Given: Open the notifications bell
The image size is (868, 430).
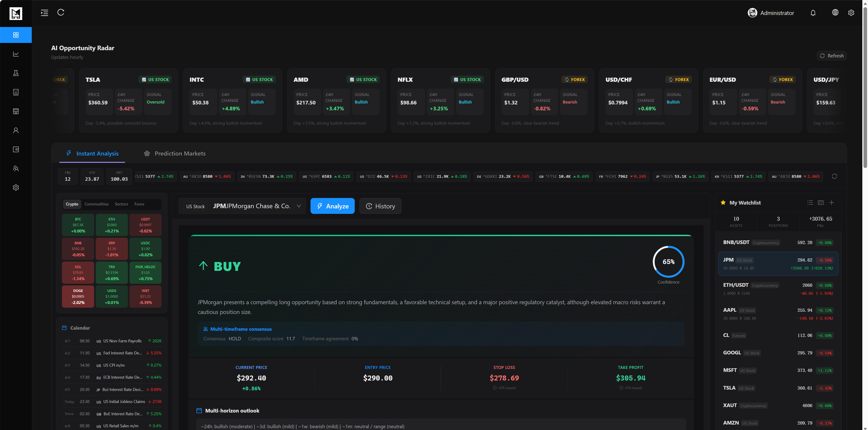Looking at the screenshot, I should (813, 13).
